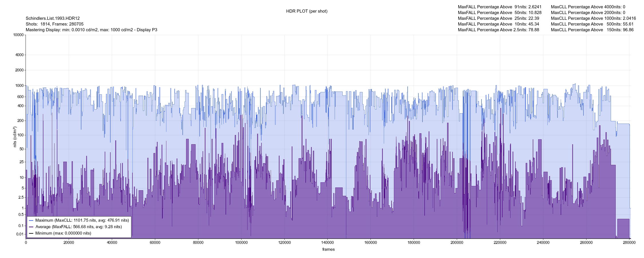Click the Shots 1814, Frames 280705 line

tap(54, 24)
